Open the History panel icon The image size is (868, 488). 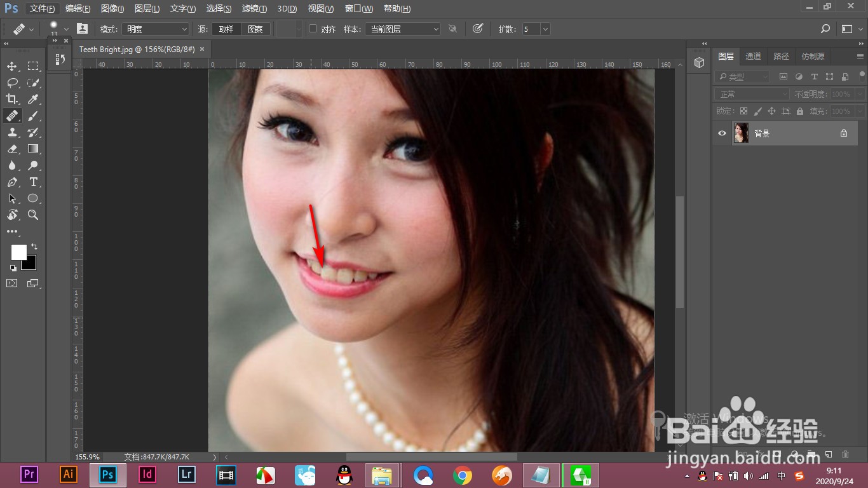tap(60, 59)
